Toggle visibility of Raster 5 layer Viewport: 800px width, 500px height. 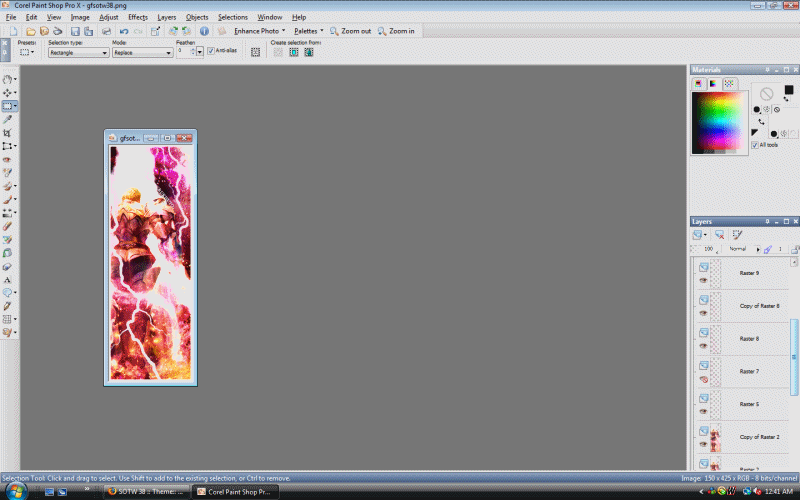tap(704, 412)
